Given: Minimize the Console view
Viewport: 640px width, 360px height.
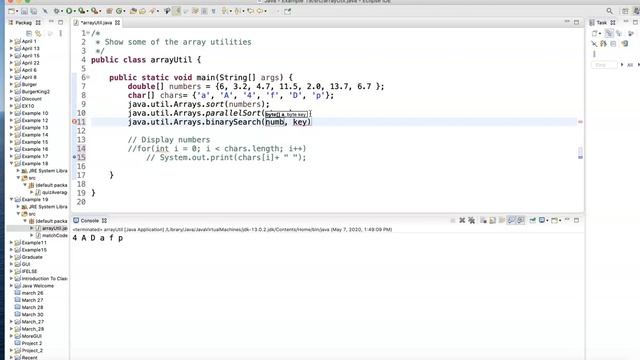Looking at the screenshot, I should (567, 220).
